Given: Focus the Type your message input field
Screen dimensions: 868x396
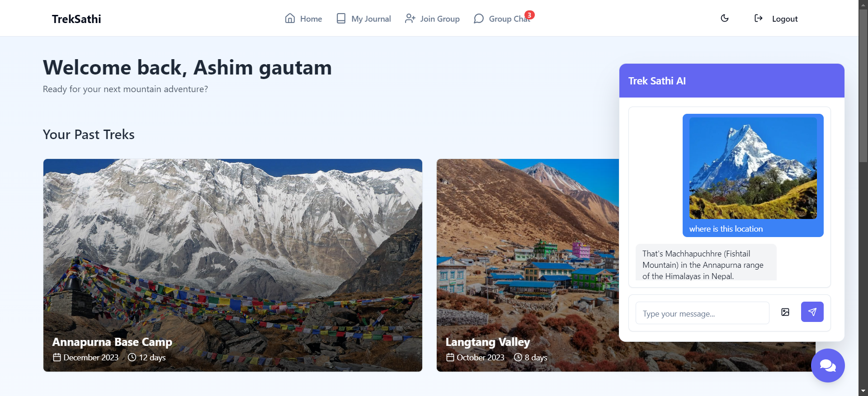Looking at the screenshot, I should pyautogui.click(x=702, y=313).
